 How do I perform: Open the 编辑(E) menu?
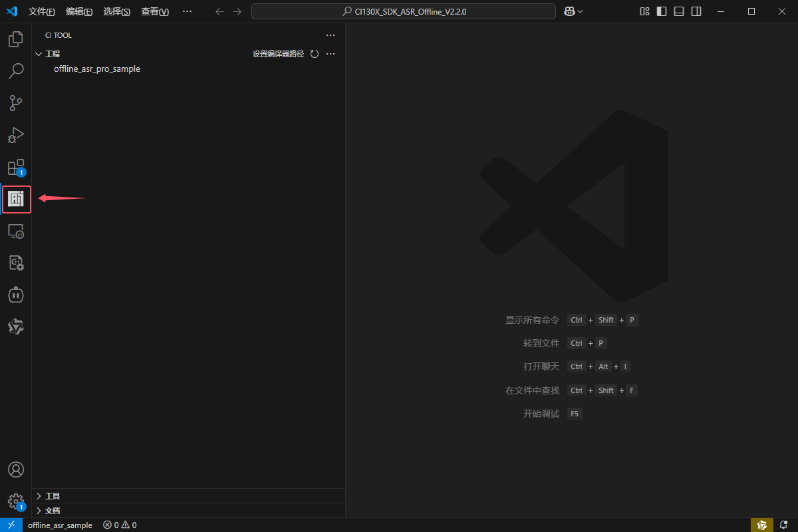point(79,11)
